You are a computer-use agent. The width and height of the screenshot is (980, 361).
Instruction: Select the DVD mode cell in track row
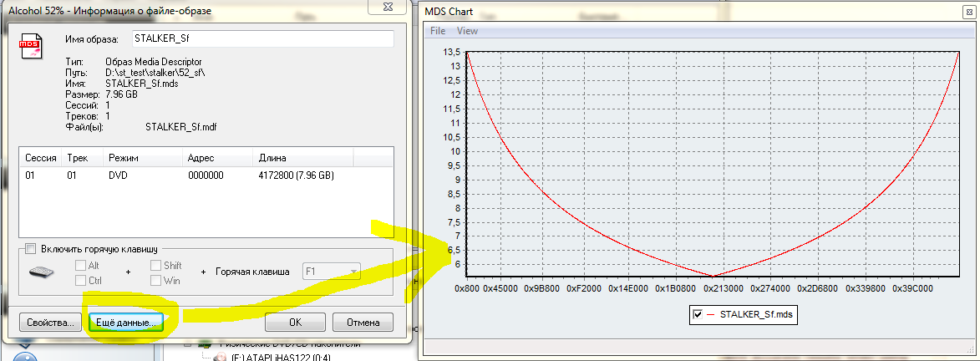[118, 175]
